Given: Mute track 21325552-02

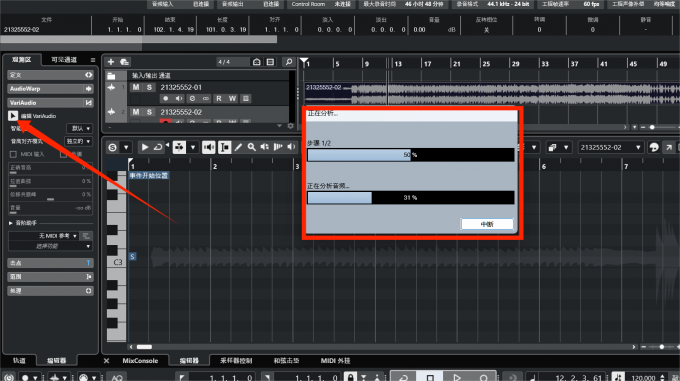Looking at the screenshot, I should (x=136, y=112).
